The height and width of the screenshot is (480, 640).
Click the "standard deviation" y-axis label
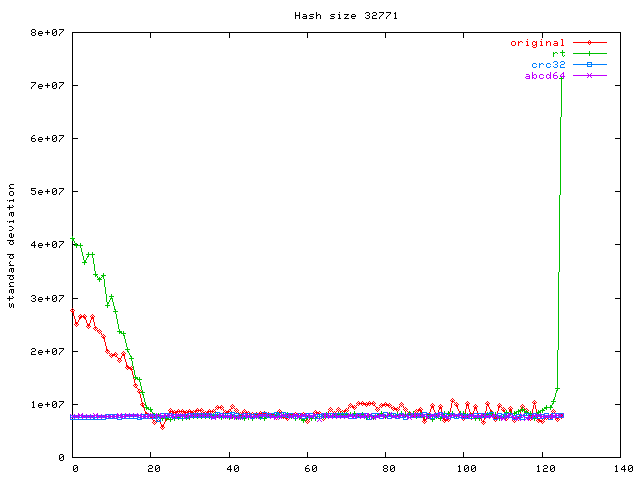[11, 246]
